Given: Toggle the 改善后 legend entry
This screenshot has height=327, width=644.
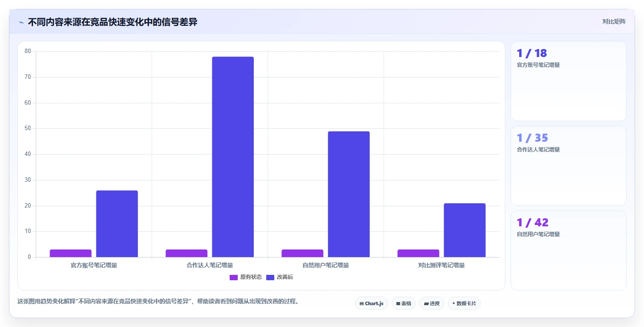Looking at the screenshot, I should pos(280,277).
